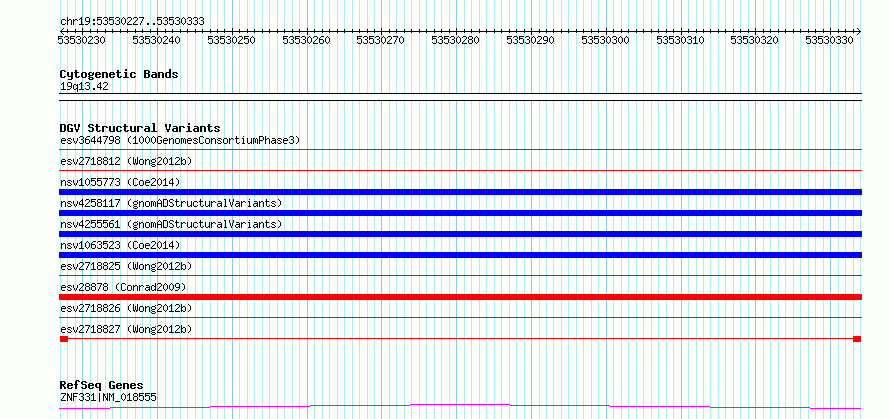The image size is (890, 419).
Task: Open variant nsv1055773 (Coe2014) label
Action: (120, 182)
